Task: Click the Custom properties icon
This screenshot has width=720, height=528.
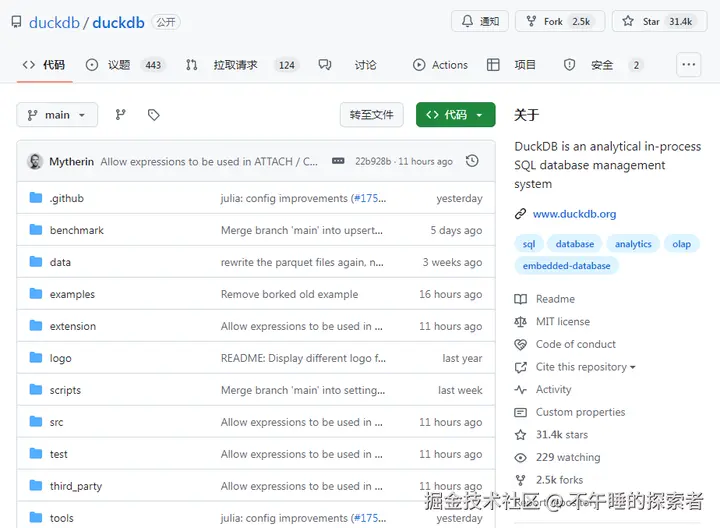Action: (520, 412)
